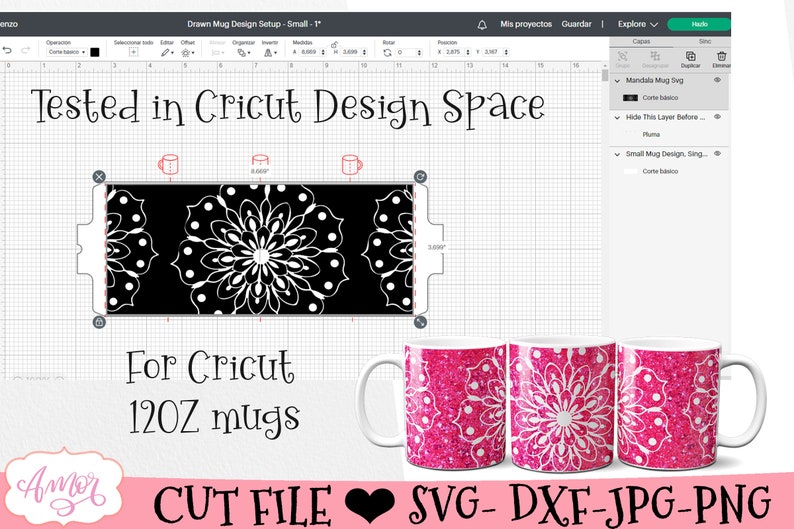The width and height of the screenshot is (794, 529).
Task: Click the Grupo group icon
Action: [623, 57]
